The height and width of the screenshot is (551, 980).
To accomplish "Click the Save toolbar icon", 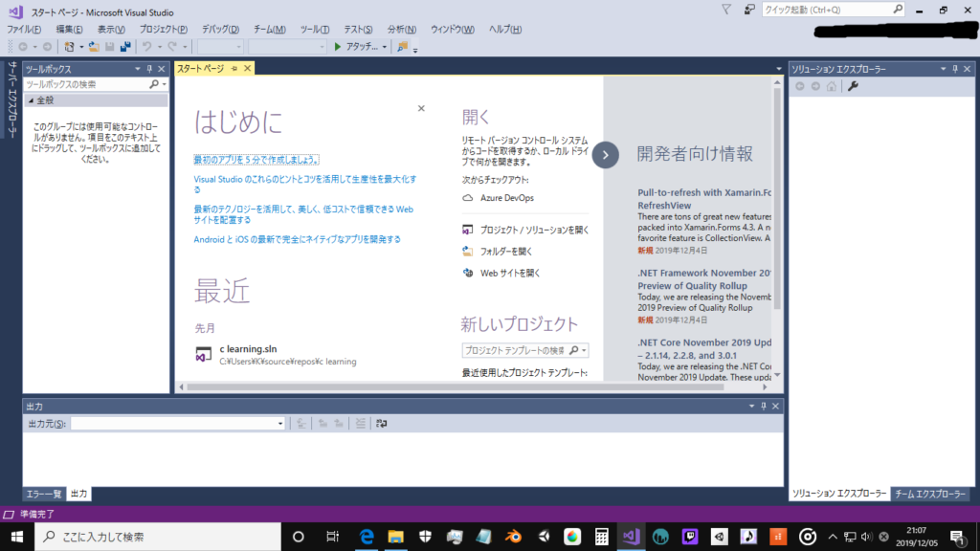I will coord(109,47).
